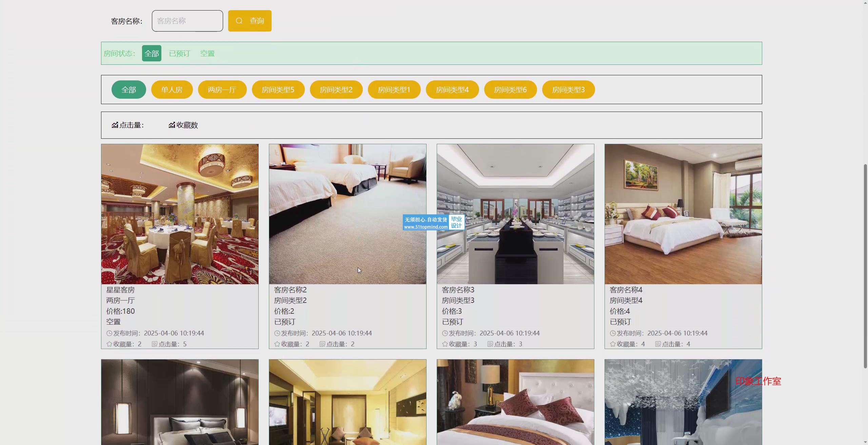Click star favorite icon on 星星客房 card

tap(109, 344)
